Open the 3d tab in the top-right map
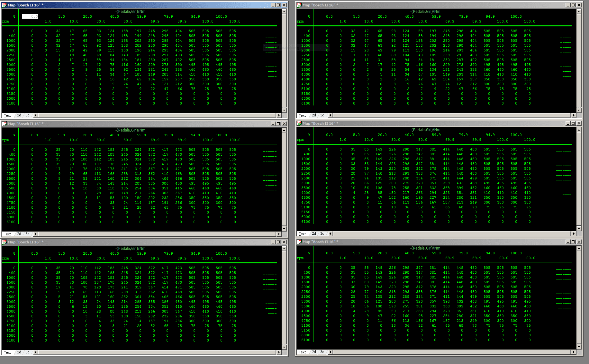 pyautogui.click(x=322, y=115)
